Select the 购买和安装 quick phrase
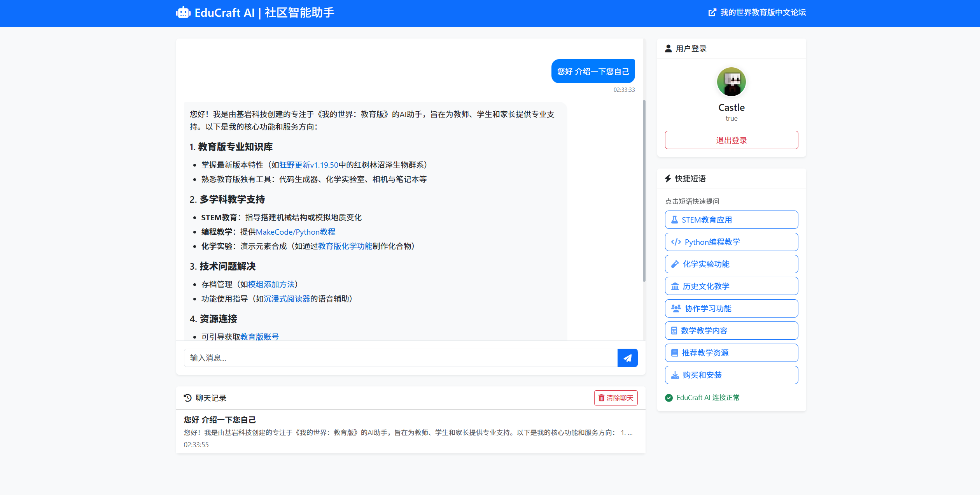980x495 pixels. (731, 375)
